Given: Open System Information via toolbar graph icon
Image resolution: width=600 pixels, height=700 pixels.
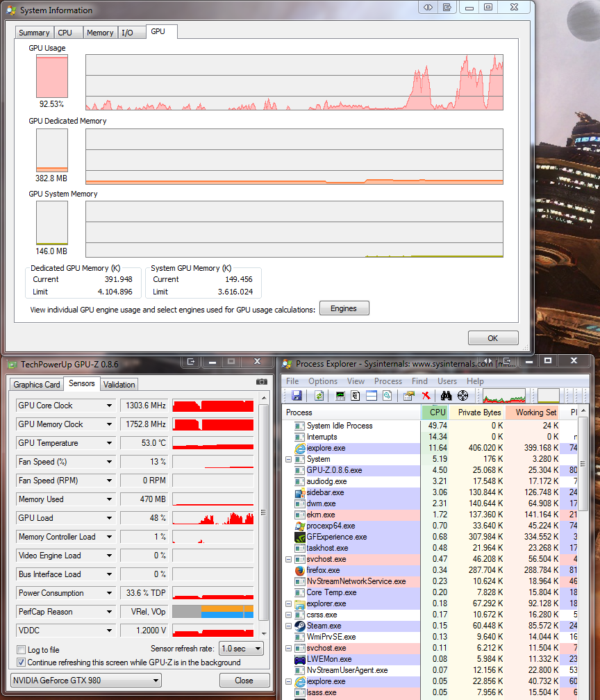Looking at the screenshot, I should click(340, 396).
